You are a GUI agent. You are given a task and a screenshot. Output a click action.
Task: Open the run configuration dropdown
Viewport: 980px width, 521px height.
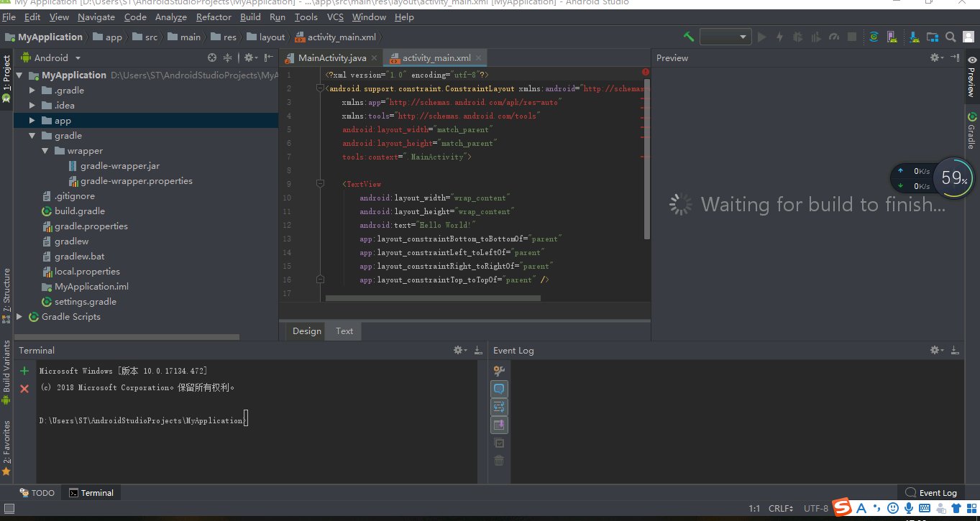click(725, 37)
